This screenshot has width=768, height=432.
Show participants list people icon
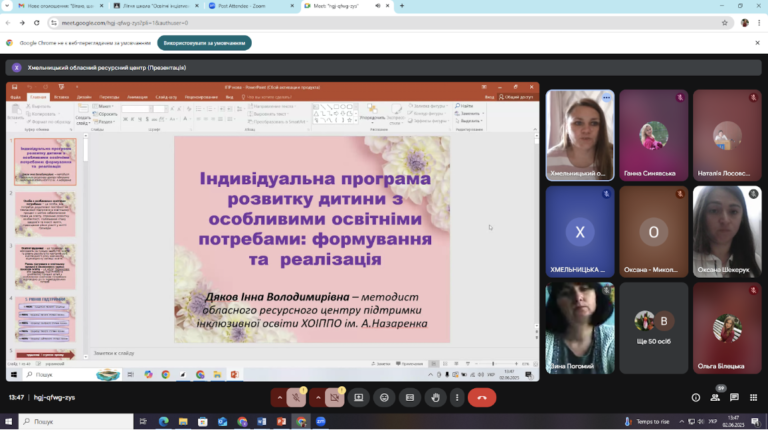pos(715,398)
